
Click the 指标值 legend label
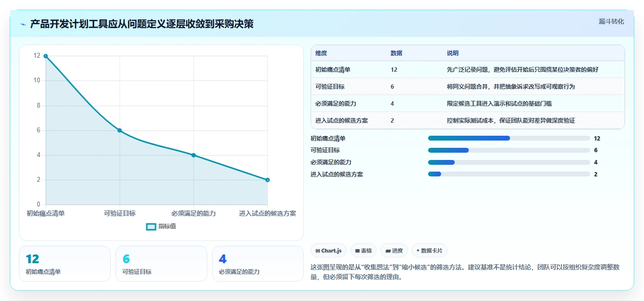tap(167, 226)
